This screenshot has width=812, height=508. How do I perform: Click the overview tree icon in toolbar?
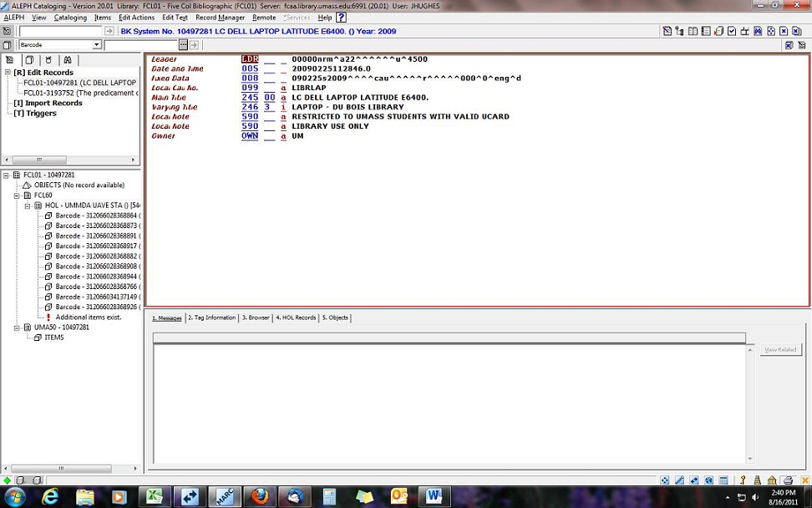click(x=680, y=32)
